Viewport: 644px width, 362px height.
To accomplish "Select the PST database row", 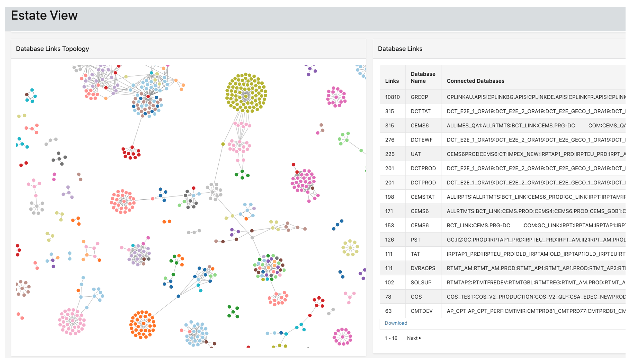I will pyautogui.click(x=415, y=240).
